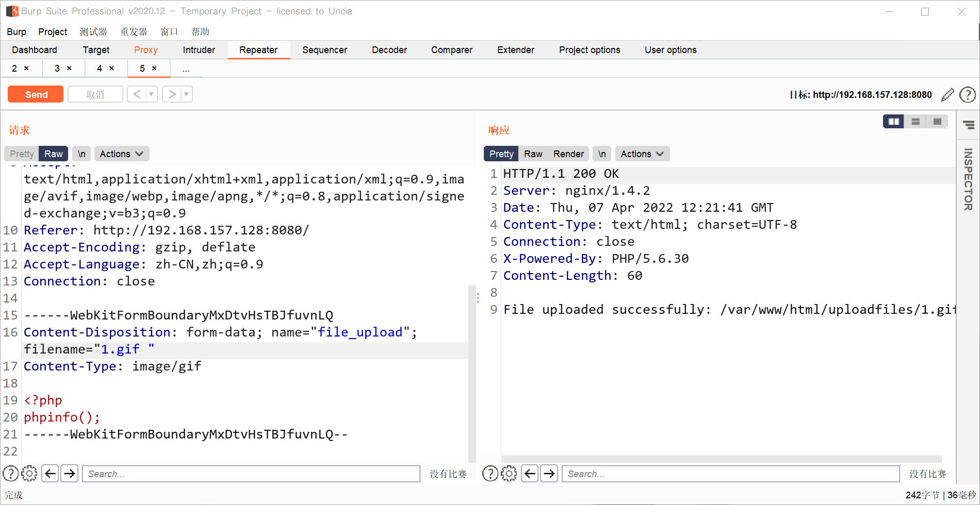980x505 pixels.
Task: Click the phpinfo(); line in request body
Action: tap(62, 417)
